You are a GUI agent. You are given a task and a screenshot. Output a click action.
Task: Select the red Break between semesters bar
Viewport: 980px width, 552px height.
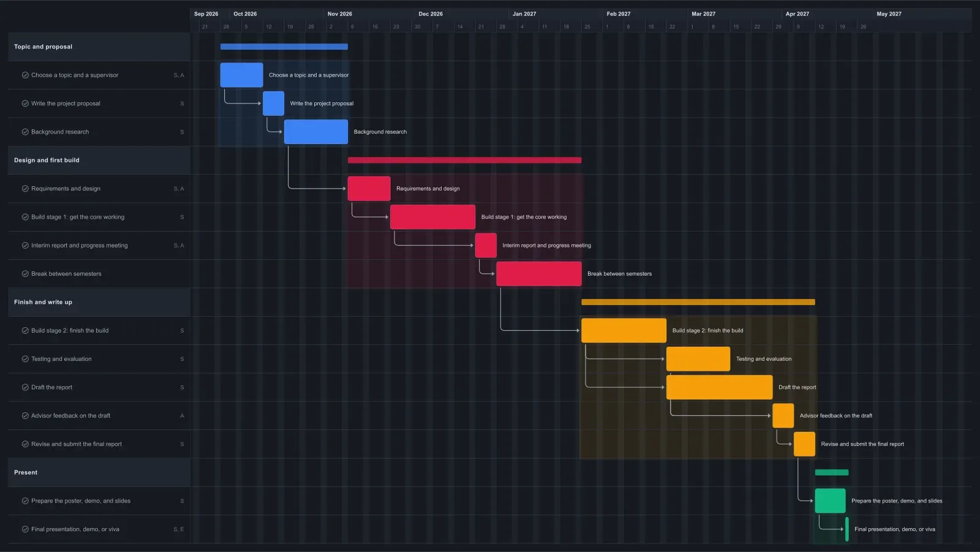point(539,274)
